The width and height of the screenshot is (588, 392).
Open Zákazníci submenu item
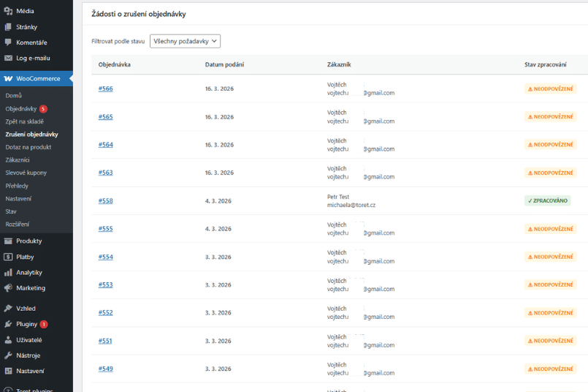pyautogui.click(x=18, y=160)
